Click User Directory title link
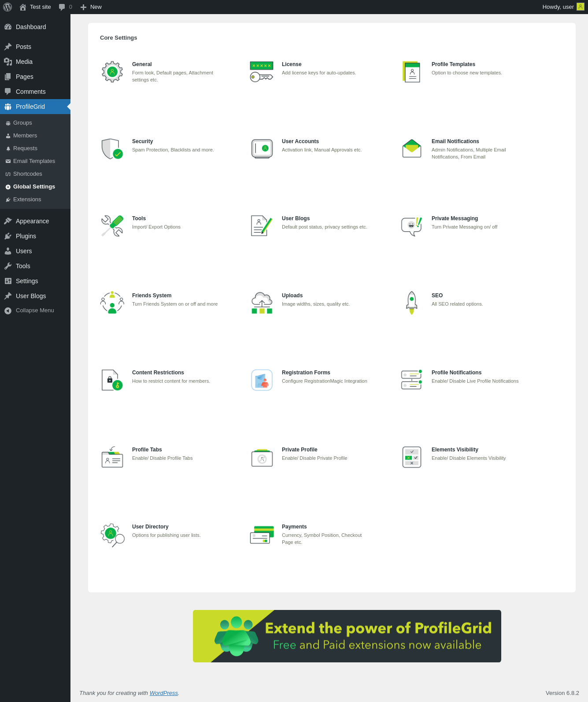 tap(150, 527)
